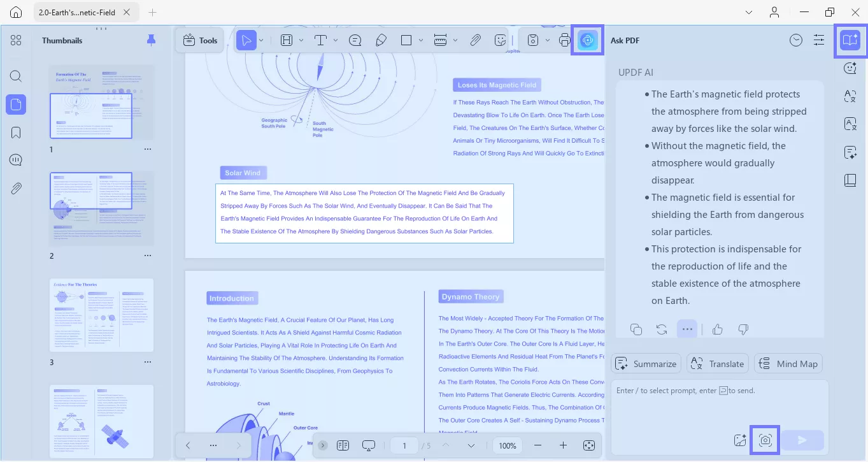Click the paperclip attach file tool

click(x=475, y=40)
